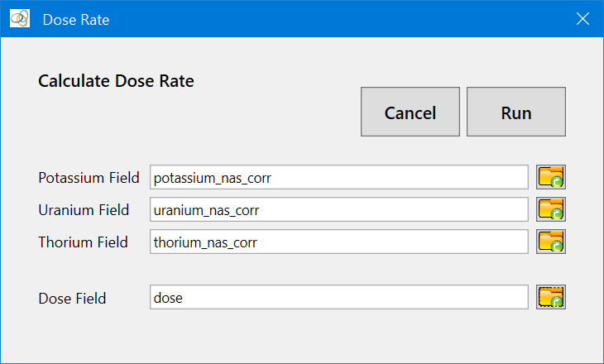604x364 pixels.
Task: Click the Dose Rate application icon in title bar
Action: [19, 18]
